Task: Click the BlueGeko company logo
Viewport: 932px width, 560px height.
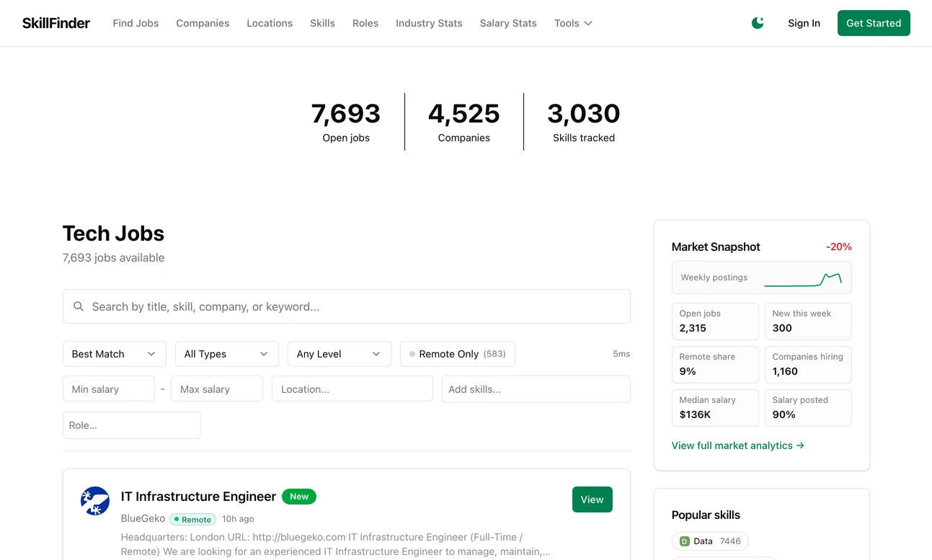Action: point(95,501)
